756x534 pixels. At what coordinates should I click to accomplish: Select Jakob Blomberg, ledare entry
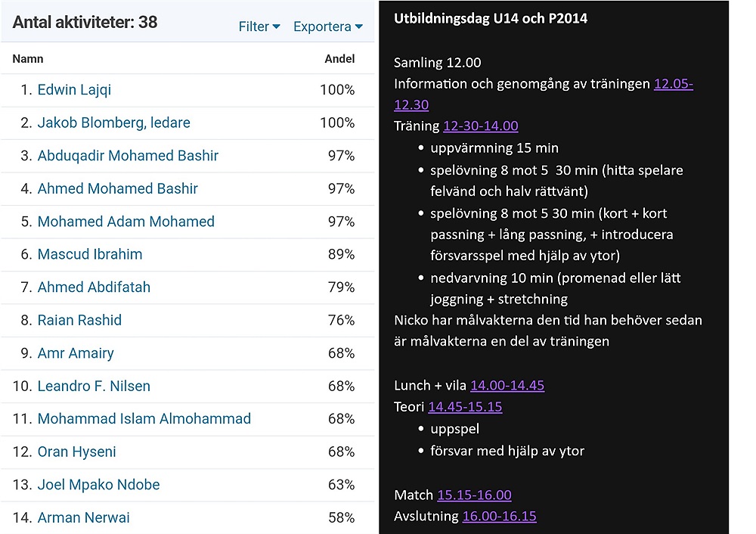113,123
